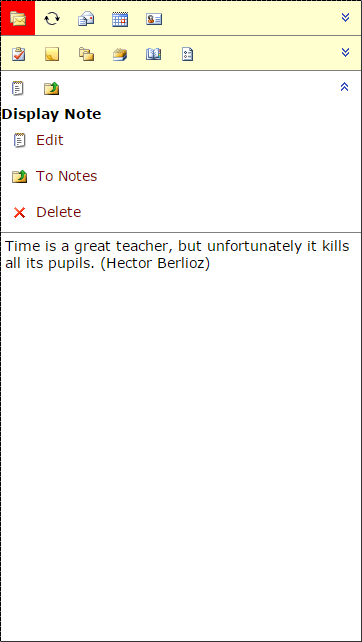Open the mail inbox folder icon
The width and height of the screenshot is (362, 642).
coord(18,18)
